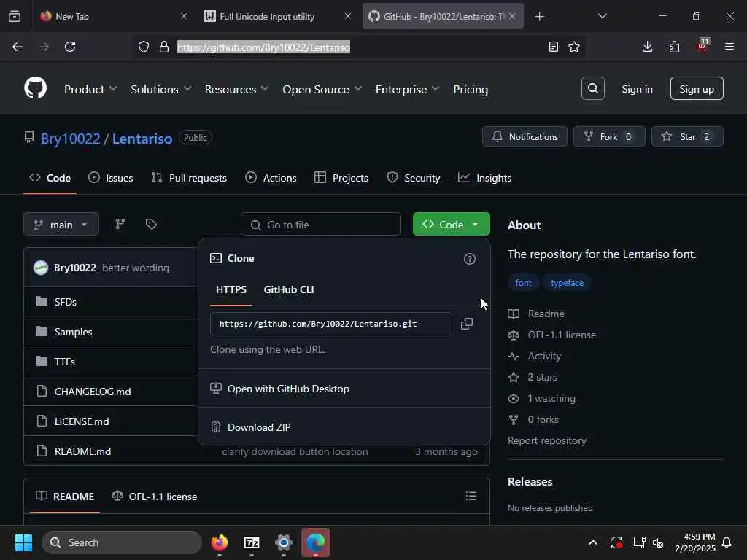
Task: Toggle Firefox reader view icon
Action: click(553, 47)
